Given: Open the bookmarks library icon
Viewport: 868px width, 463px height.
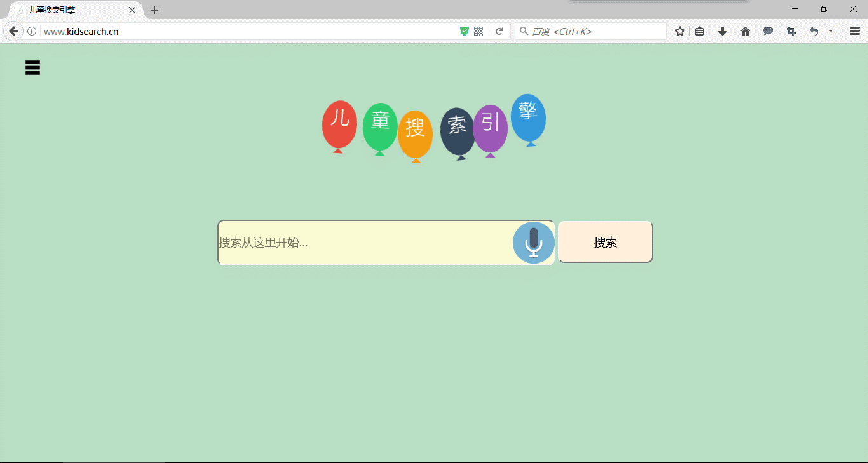Looking at the screenshot, I should pos(700,30).
